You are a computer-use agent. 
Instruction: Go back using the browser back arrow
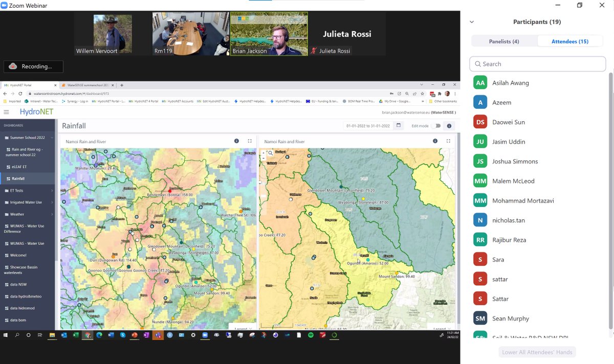6,94
